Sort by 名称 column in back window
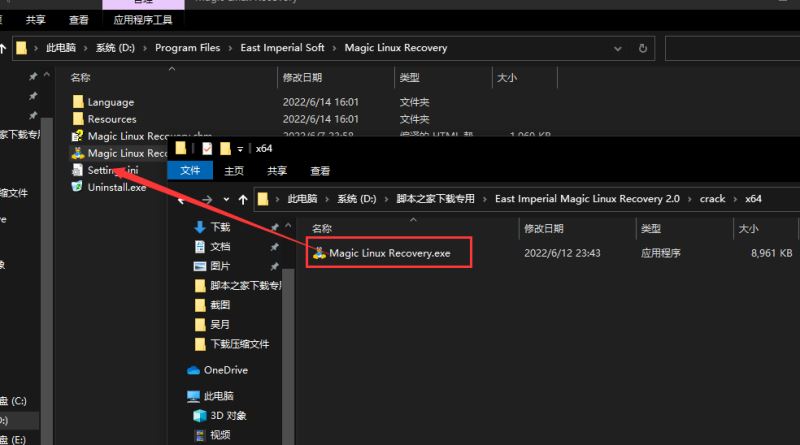 coord(80,78)
